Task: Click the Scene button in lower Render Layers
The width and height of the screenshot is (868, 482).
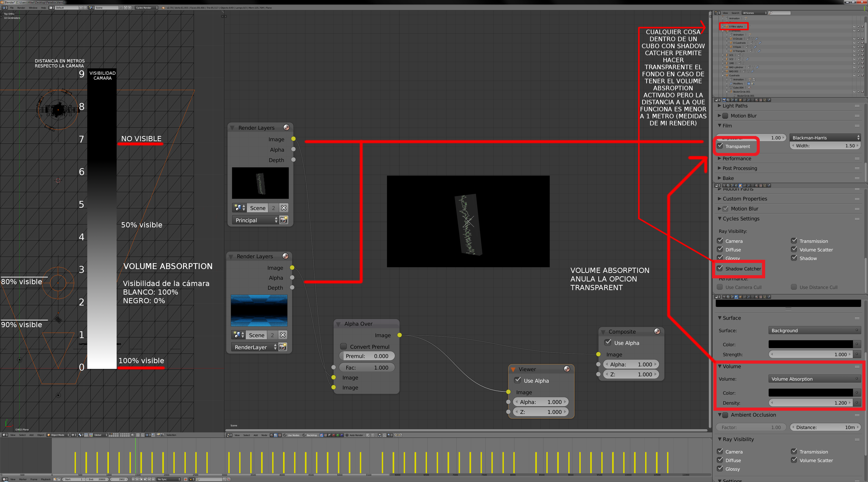Action: coord(257,335)
